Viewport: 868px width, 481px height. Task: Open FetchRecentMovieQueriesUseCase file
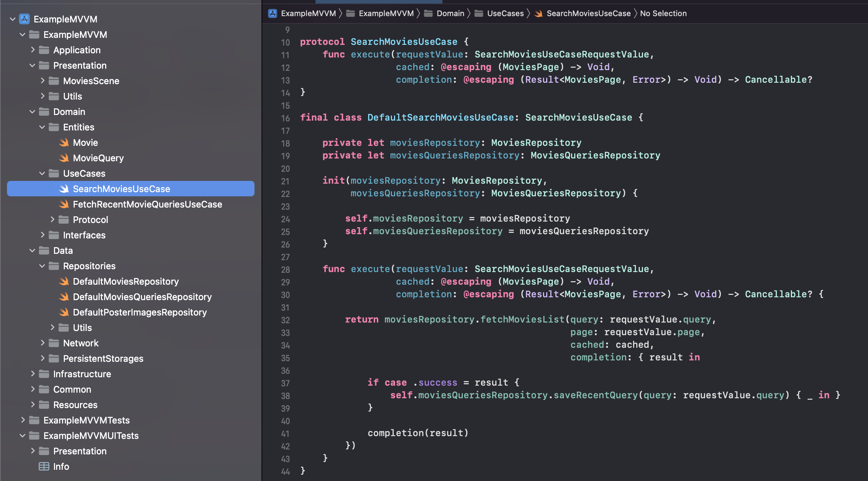click(147, 204)
